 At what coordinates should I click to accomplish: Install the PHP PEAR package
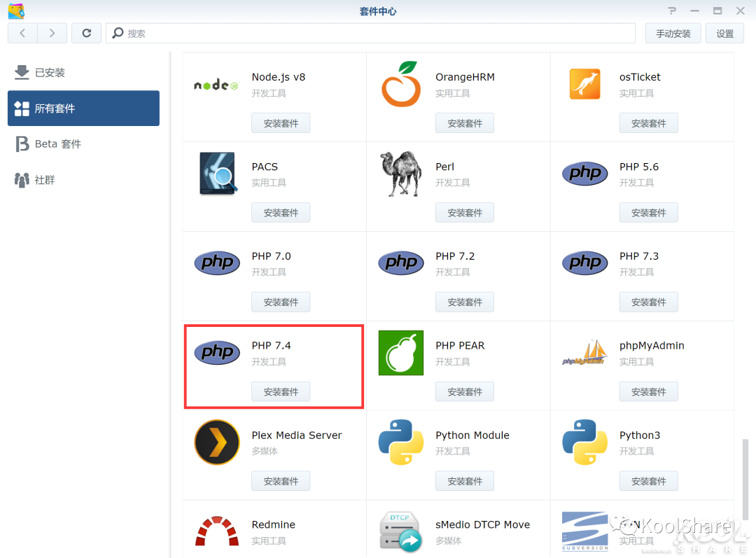point(465,391)
